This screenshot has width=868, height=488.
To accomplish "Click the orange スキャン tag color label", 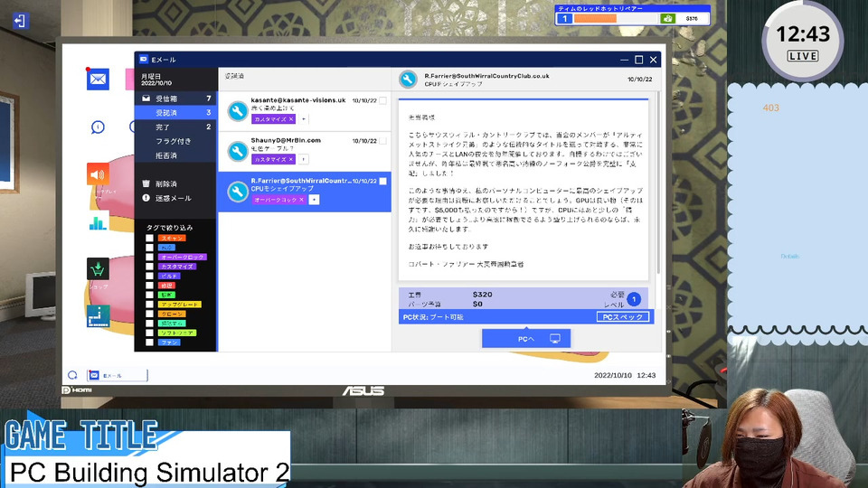I will tap(172, 238).
